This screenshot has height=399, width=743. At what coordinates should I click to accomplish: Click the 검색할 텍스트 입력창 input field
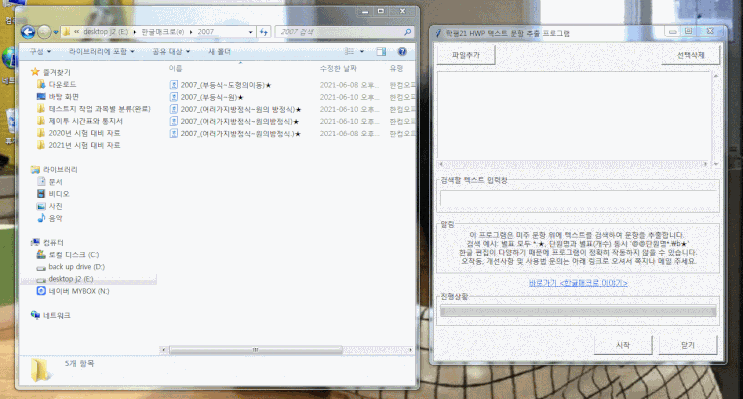[x=578, y=198]
